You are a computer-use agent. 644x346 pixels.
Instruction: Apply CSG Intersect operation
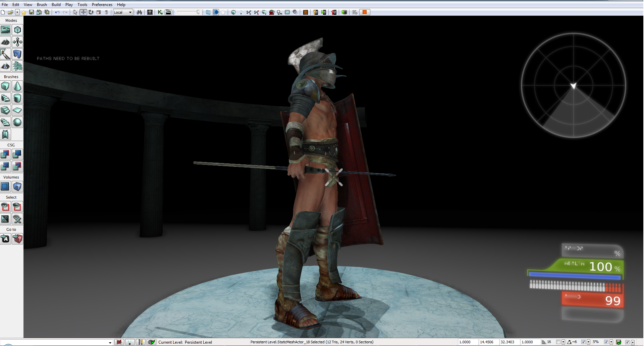(5, 167)
